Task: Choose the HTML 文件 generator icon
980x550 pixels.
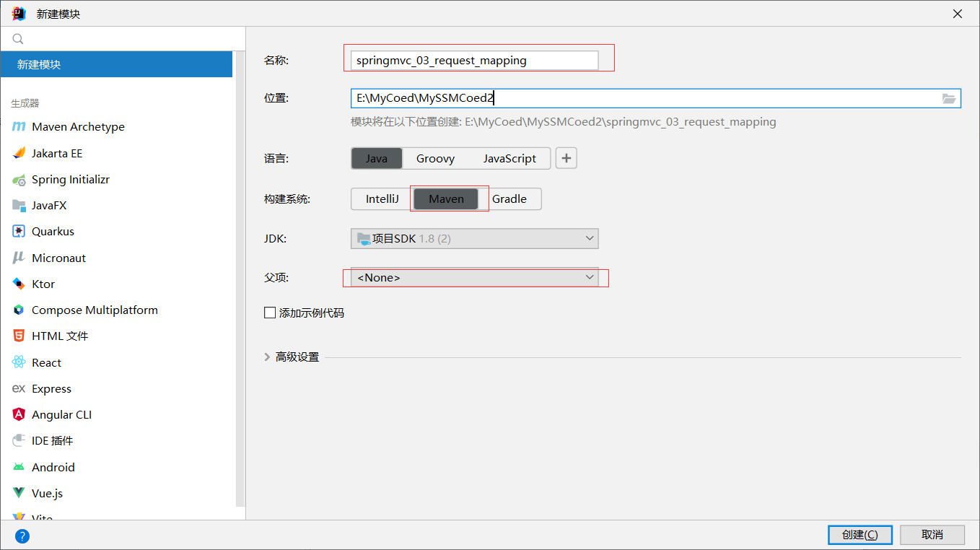Action: pyautogui.click(x=19, y=336)
